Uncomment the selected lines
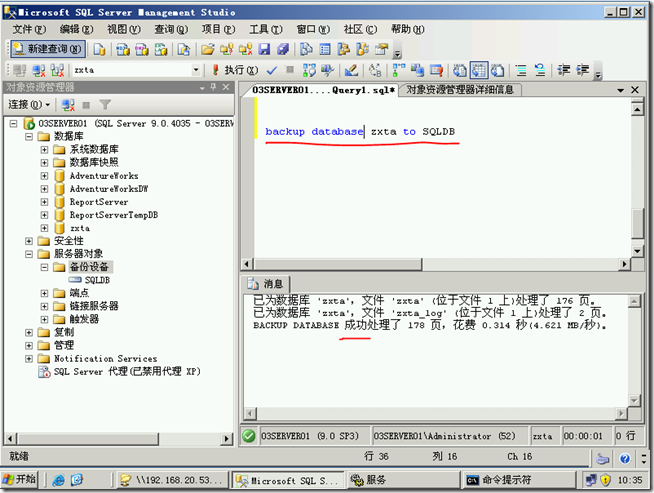Screen dimensions: 654x493 (x=540, y=70)
